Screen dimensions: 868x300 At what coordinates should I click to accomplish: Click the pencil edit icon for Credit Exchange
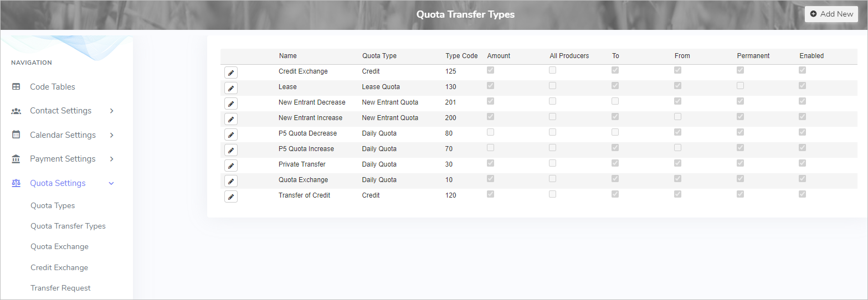point(231,73)
